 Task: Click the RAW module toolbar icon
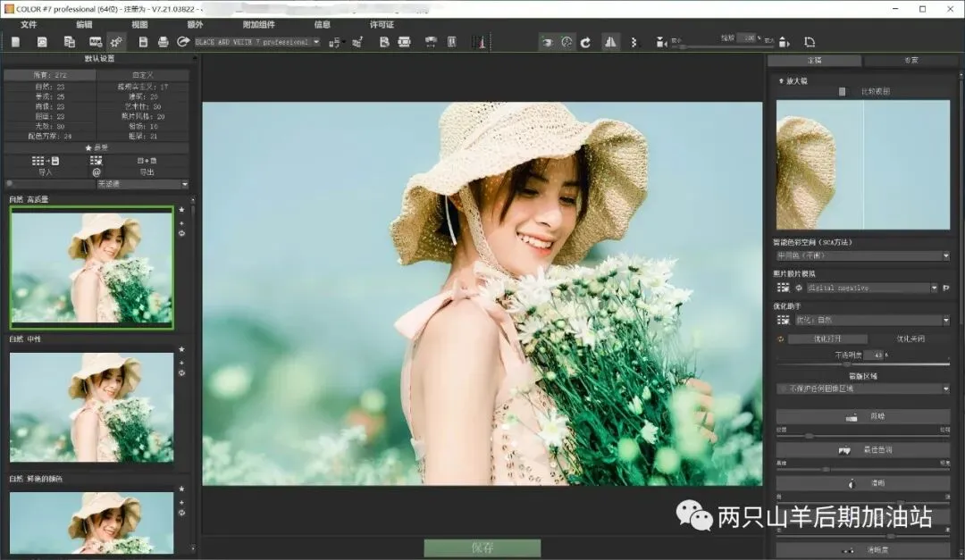click(x=96, y=42)
